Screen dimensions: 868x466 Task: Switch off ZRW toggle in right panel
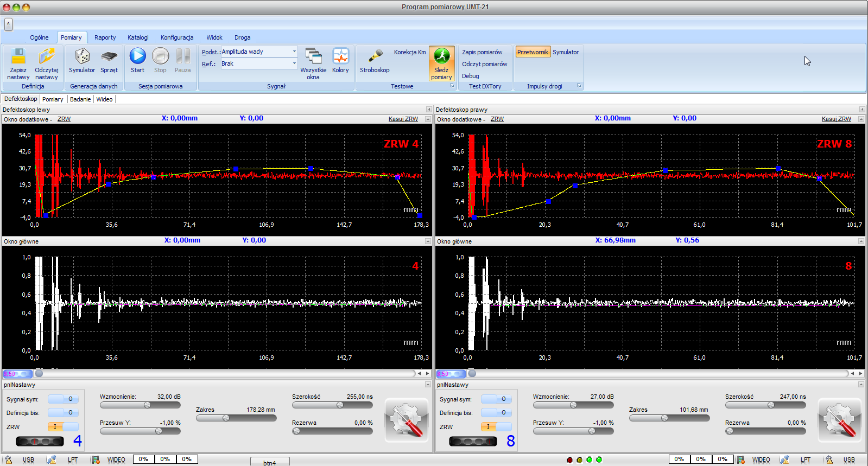(x=496, y=427)
